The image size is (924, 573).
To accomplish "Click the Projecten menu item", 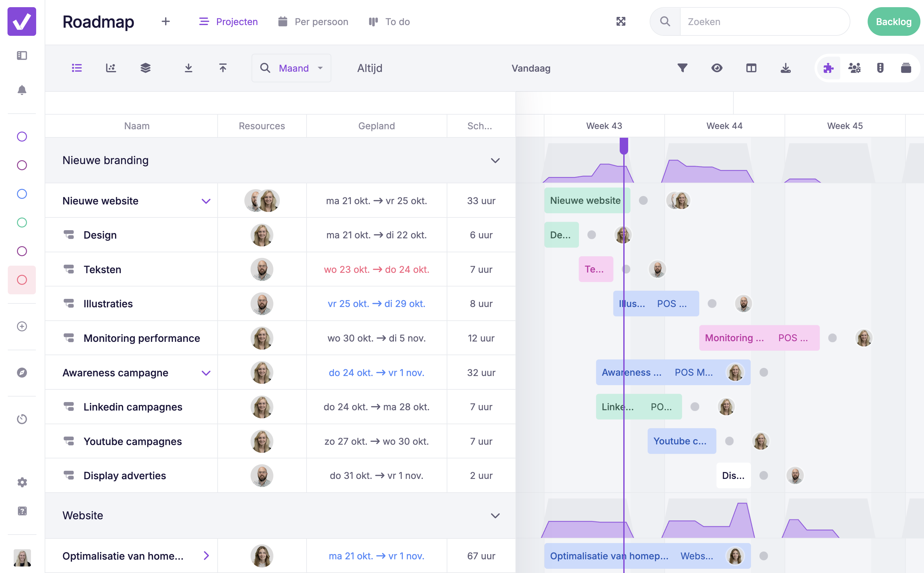I will click(x=228, y=22).
